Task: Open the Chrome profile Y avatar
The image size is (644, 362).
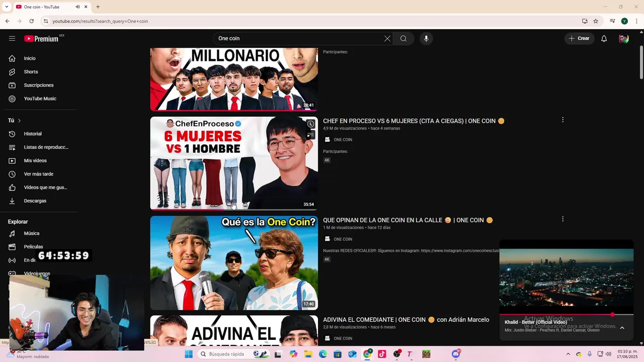Action: pyautogui.click(x=624, y=21)
